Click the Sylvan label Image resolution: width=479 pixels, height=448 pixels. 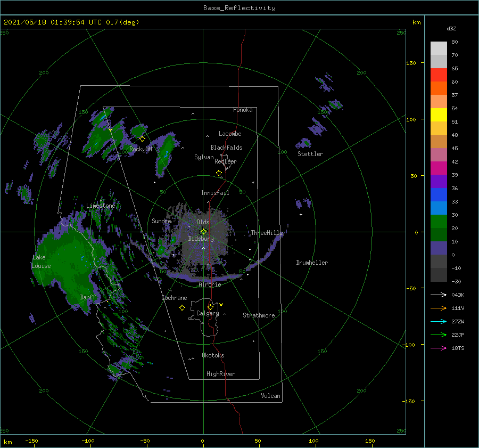(204, 157)
